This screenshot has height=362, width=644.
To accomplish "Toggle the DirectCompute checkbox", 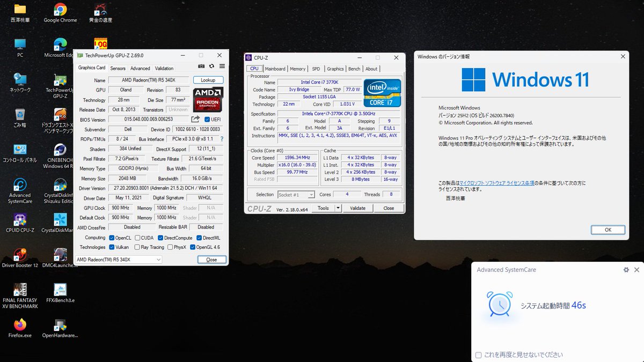I will click(x=160, y=238).
